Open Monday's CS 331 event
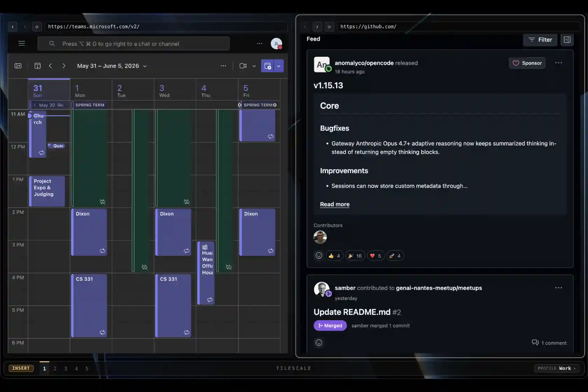This screenshot has height=392, width=588. point(89,306)
